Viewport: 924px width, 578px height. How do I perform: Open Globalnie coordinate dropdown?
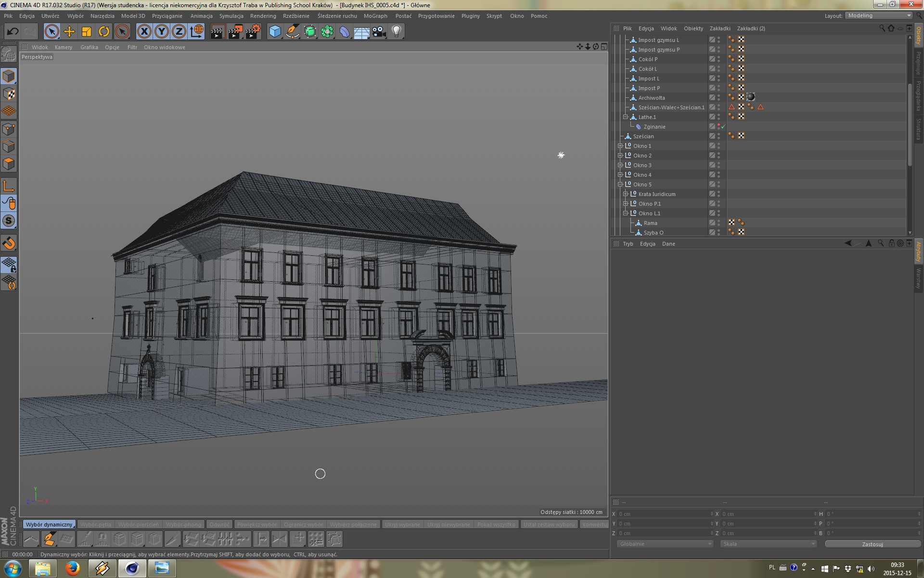665,544
